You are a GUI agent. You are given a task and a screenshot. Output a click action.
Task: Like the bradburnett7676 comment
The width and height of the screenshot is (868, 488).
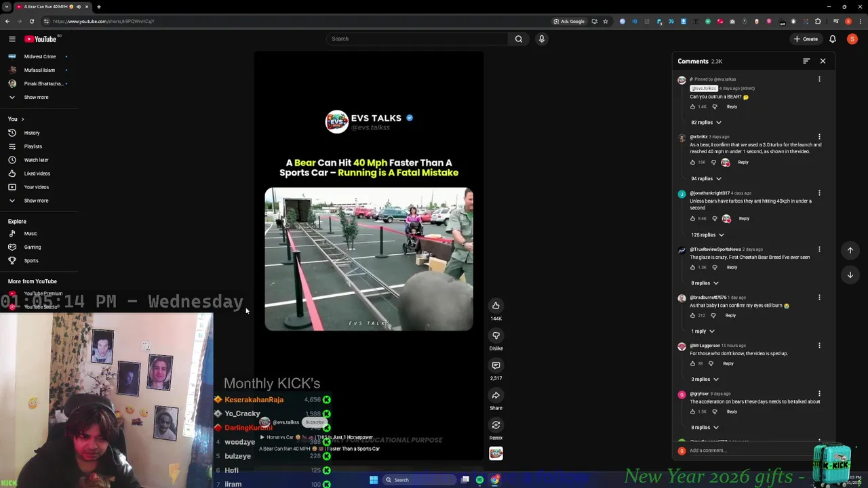point(692,315)
